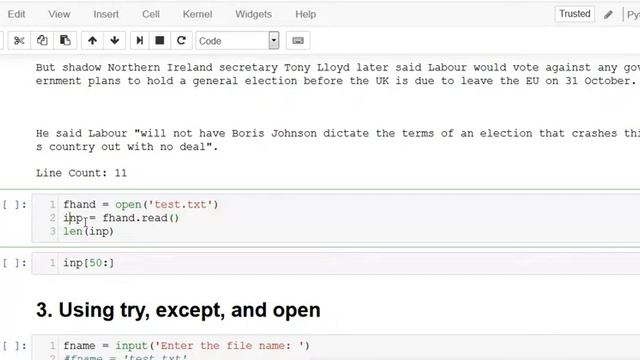The height and width of the screenshot is (360, 640).
Task: Click the fhand = open('test.txt') code line
Action: 141,204
